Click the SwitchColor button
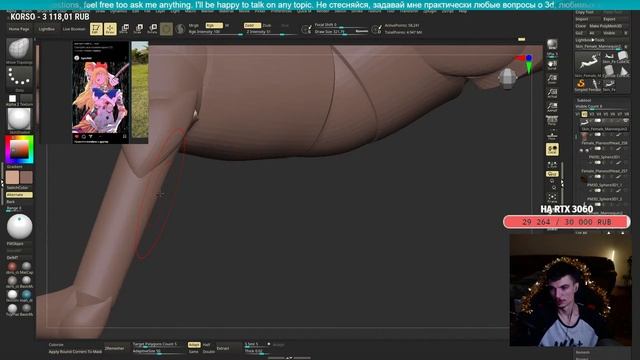The height and width of the screenshot is (360, 640). (x=17, y=188)
